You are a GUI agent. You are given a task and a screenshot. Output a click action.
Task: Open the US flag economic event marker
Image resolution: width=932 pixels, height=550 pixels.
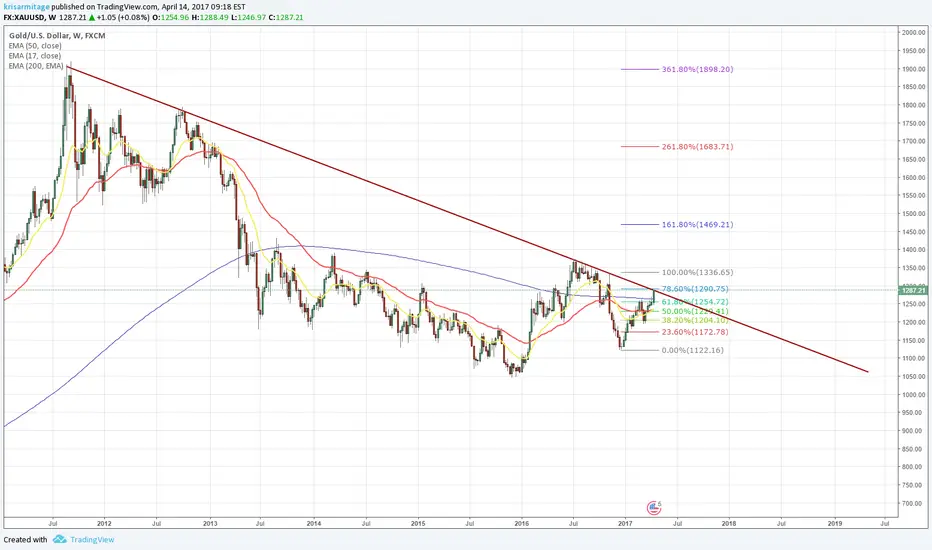point(653,507)
